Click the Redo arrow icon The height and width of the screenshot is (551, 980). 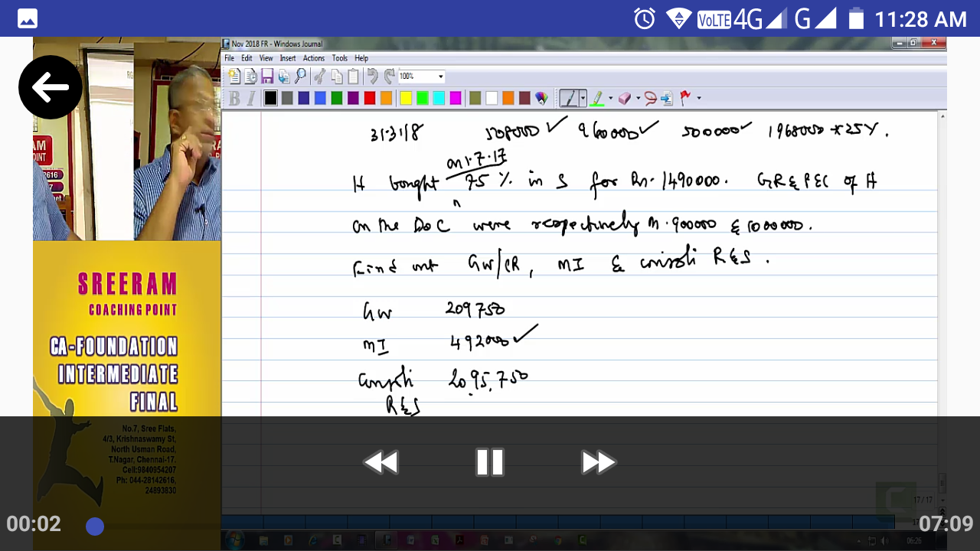click(390, 76)
